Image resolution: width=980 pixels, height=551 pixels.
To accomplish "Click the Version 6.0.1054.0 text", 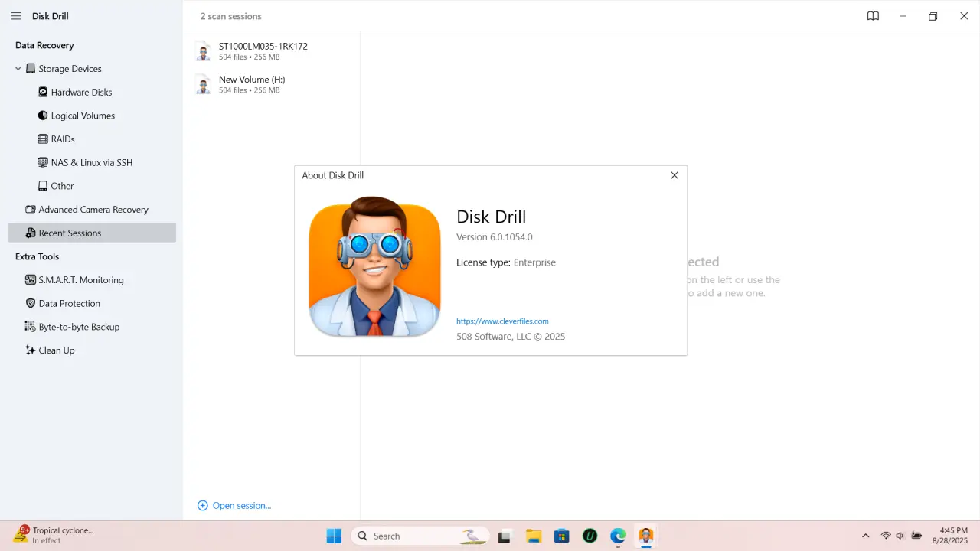I will click(495, 237).
